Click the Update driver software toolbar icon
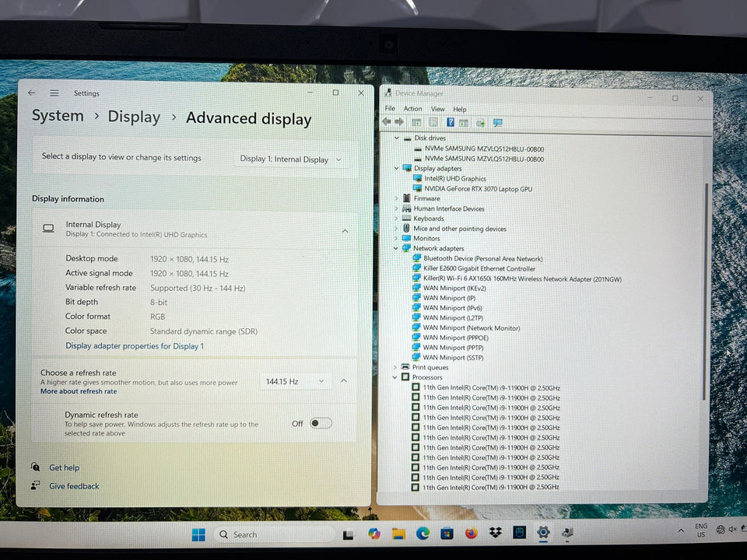 [x=480, y=123]
